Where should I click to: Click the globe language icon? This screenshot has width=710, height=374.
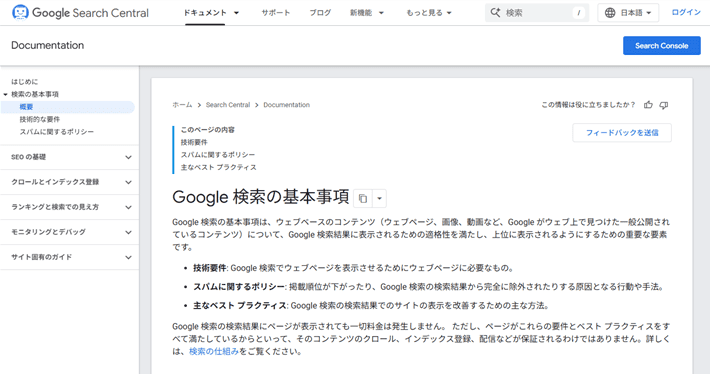(x=610, y=13)
